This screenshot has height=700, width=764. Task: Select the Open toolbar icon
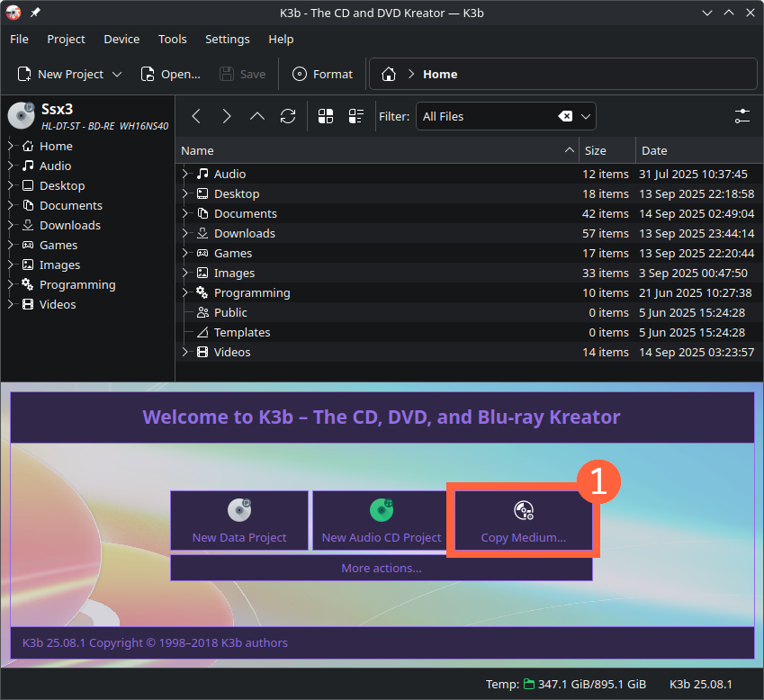(146, 74)
